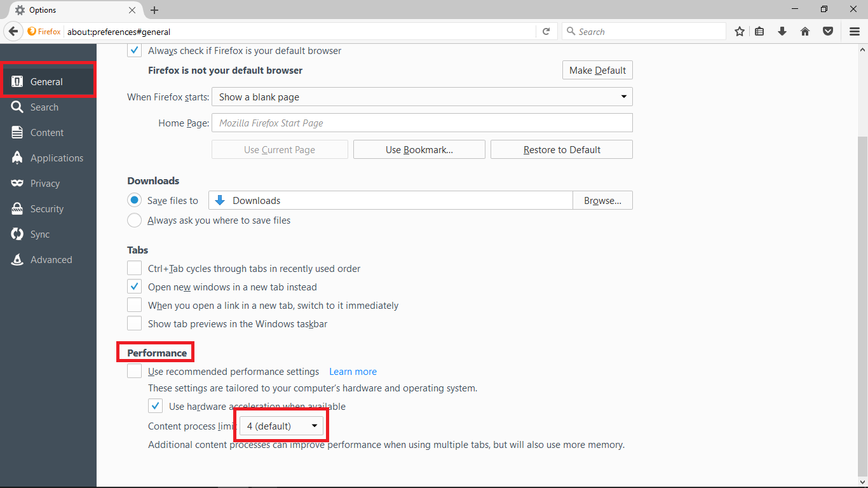
Task: Click the bookmark star icon
Action: [x=740, y=31]
